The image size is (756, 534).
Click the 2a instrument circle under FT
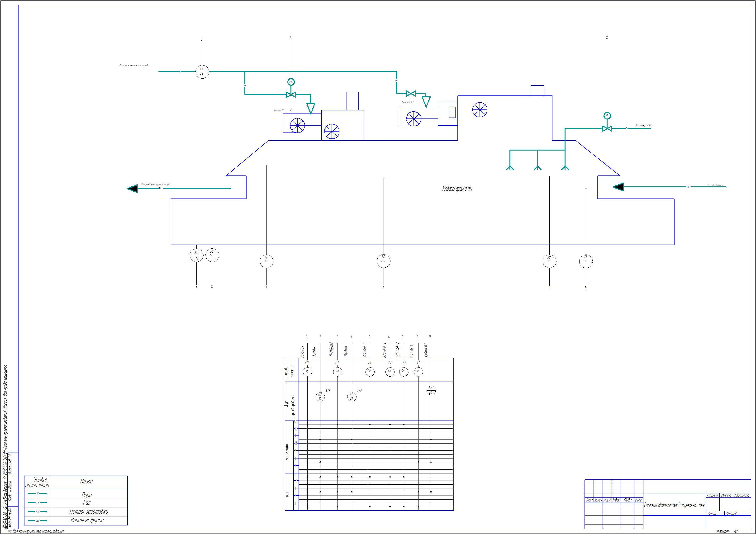[x=338, y=372]
